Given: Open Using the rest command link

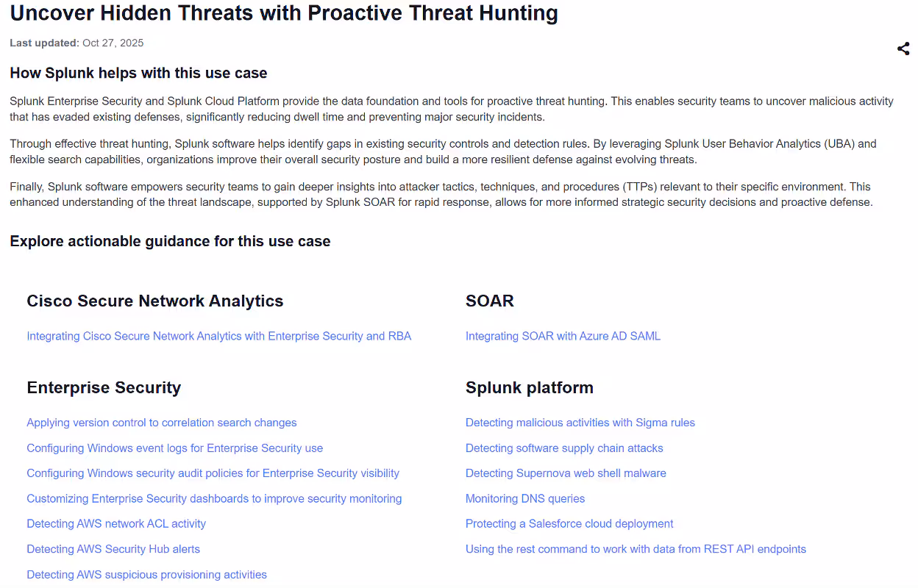Looking at the screenshot, I should click(636, 549).
